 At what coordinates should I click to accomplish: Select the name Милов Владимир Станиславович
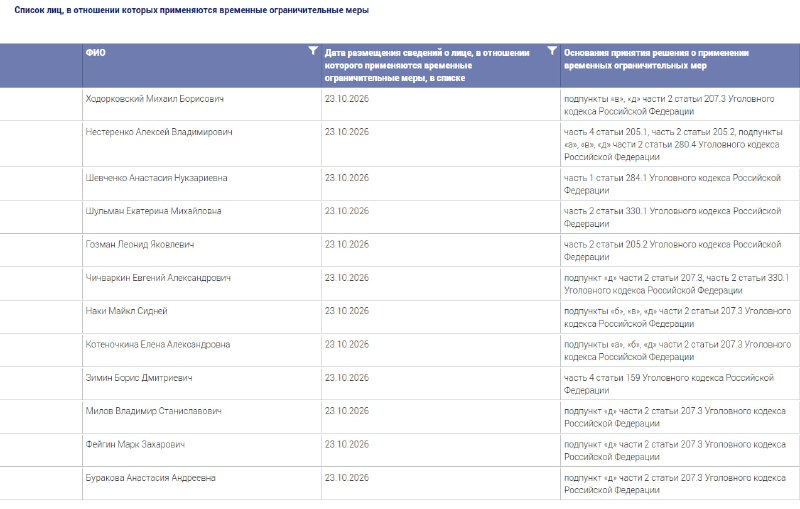(154, 411)
